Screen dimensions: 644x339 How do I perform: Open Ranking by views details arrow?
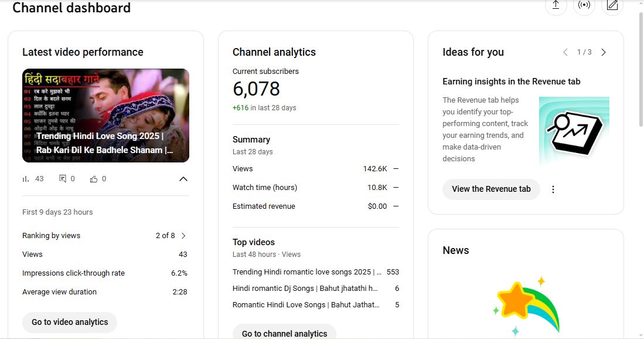coord(183,236)
